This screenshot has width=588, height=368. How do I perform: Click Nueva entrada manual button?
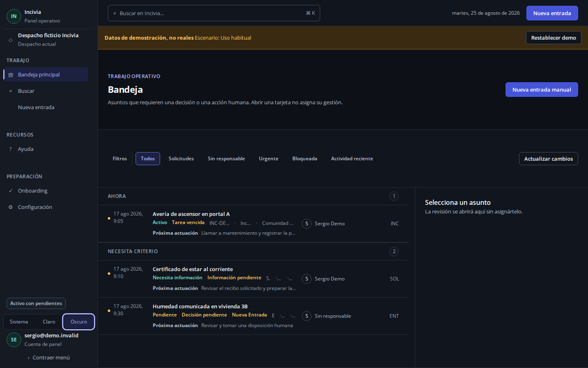[541, 90]
